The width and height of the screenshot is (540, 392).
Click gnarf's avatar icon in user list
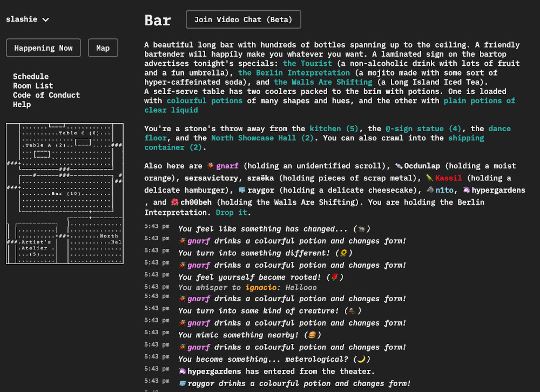(210, 166)
